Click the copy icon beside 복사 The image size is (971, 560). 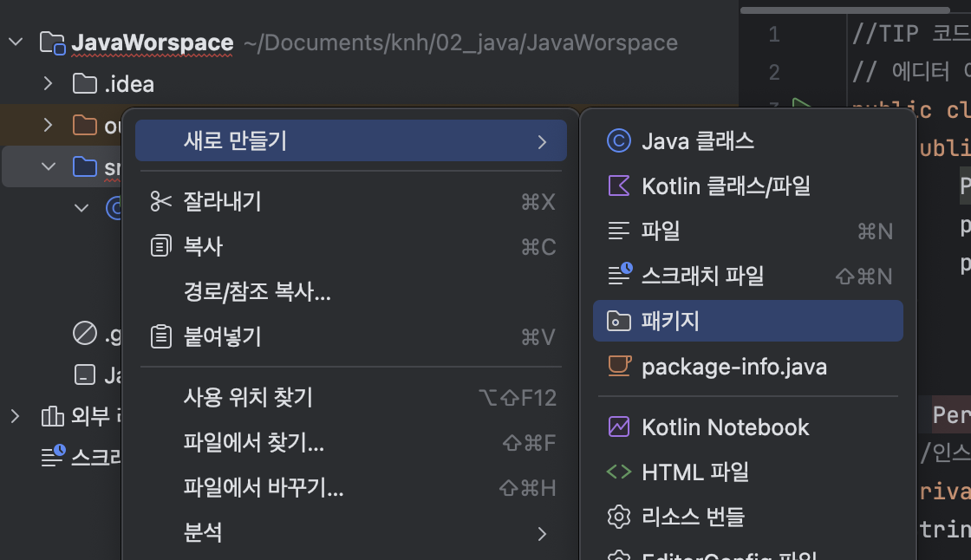coord(161,246)
